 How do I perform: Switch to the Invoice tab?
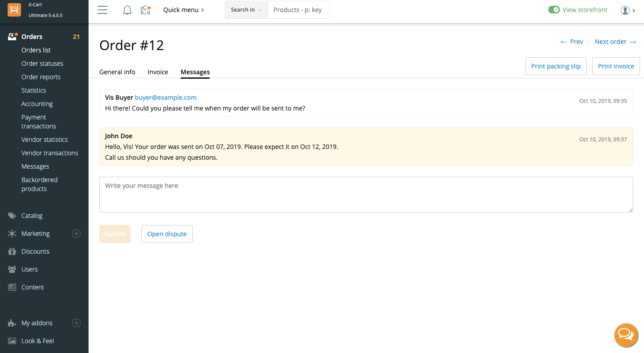(158, 72)
